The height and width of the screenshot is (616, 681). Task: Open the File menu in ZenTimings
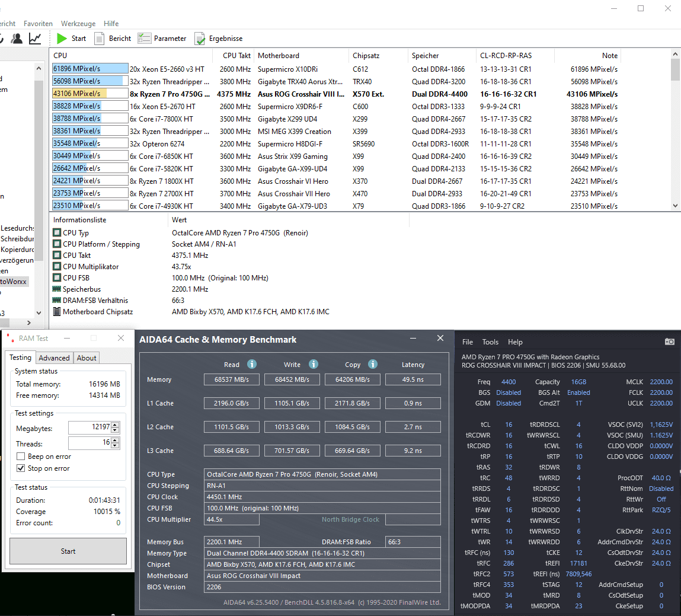click(x=467, y=342)
